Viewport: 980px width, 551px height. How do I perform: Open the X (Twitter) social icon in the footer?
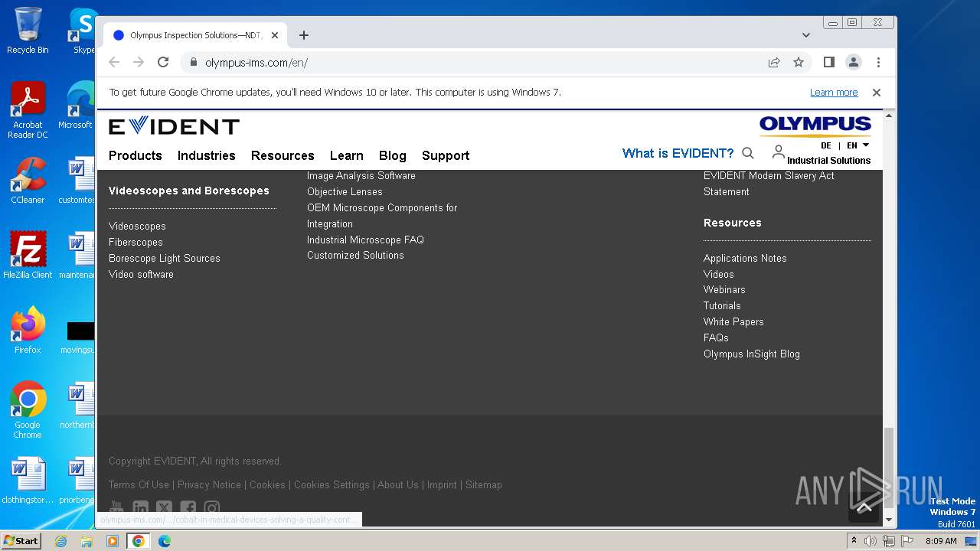click(x=164, y=507)
